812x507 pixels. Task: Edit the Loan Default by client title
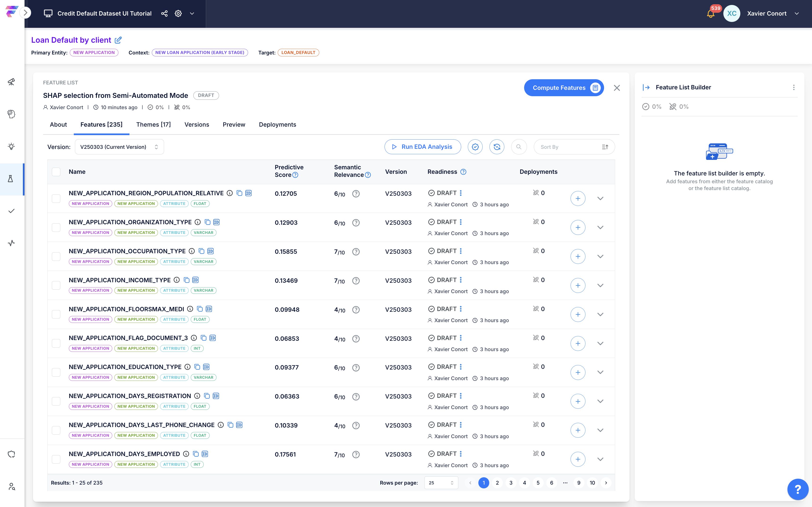118,40
